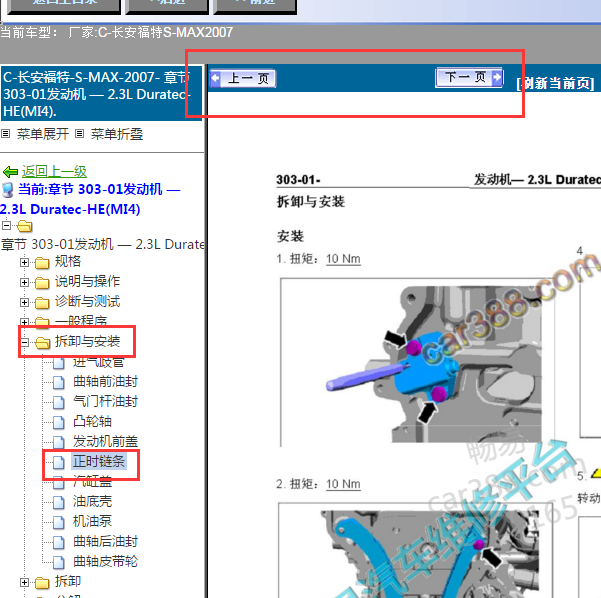This screenshot has height=598, width=601.
Task: Open the 机油泵 document
Action: click(92, 521)
